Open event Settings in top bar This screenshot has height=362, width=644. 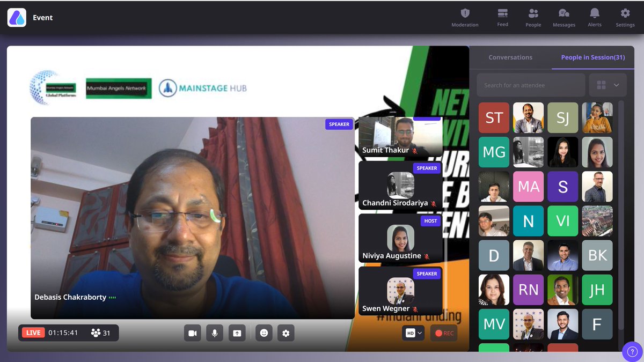click(x=625, y=17)
